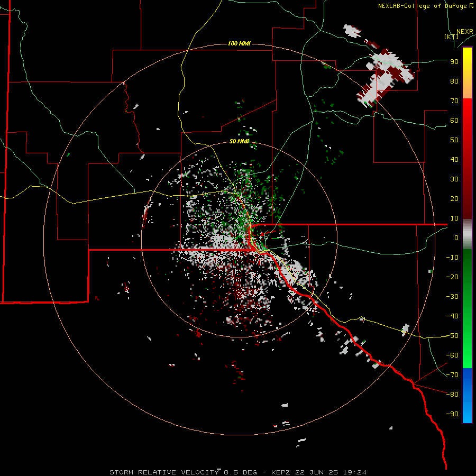Click the NEXLAB-College of DuPage label
Image resolution: width=476 pixels, height=476 pixels.
[x=425, y=6]
